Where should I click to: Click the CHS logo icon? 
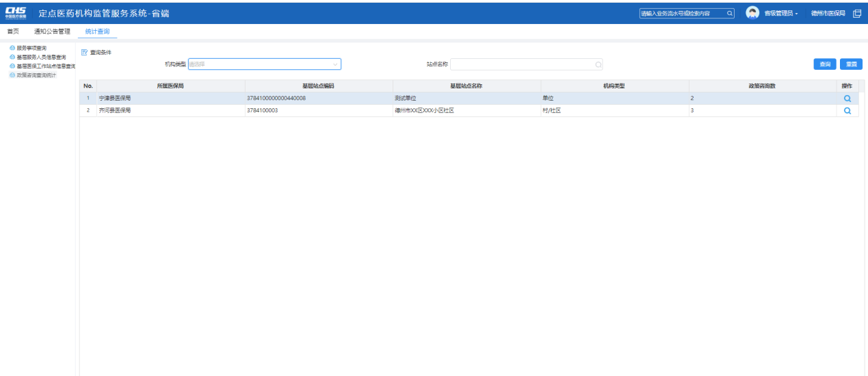point(16,13)
